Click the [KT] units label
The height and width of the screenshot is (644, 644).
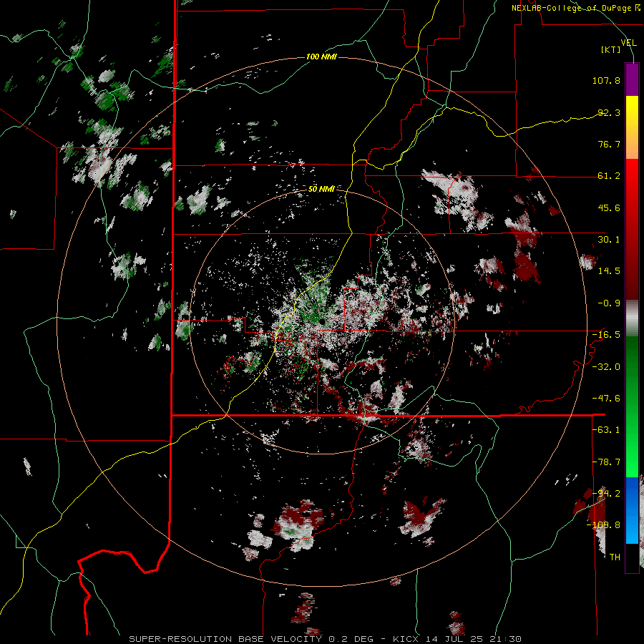point(611,49)
